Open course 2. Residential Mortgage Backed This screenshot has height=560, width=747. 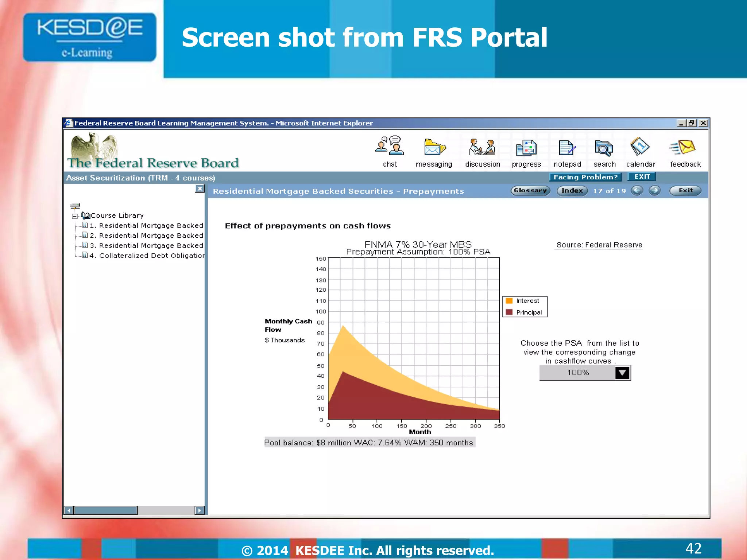point(146,236)
